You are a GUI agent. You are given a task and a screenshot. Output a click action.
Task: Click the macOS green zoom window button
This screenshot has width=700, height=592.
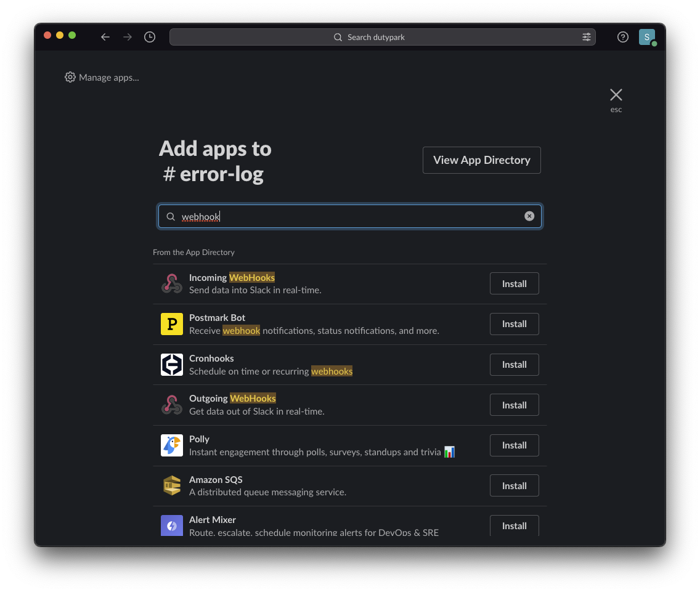point(72,35)
